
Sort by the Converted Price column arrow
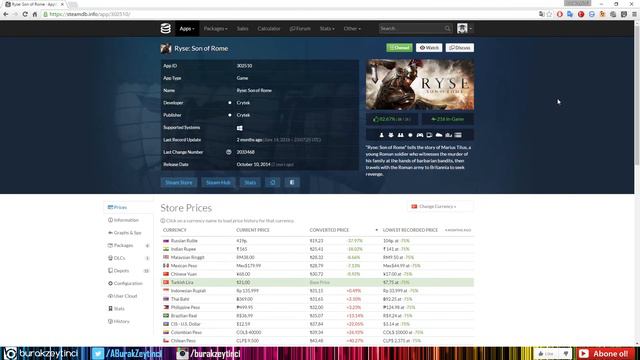376,230
